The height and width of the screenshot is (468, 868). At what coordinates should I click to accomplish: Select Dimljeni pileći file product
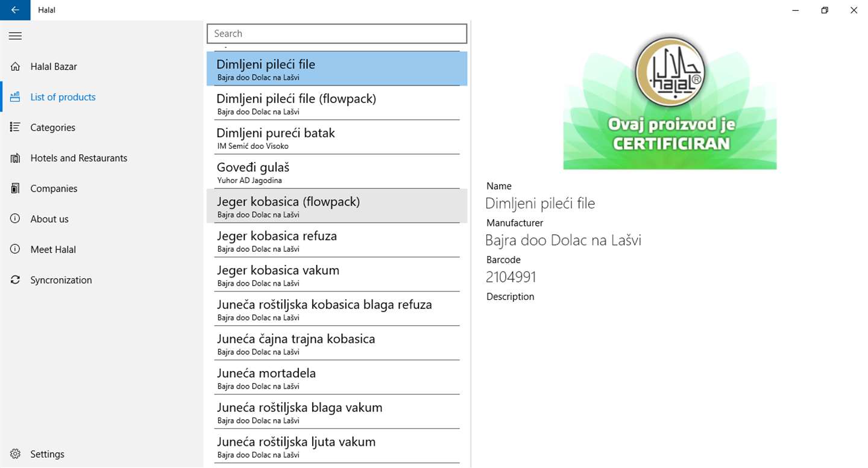337,69
